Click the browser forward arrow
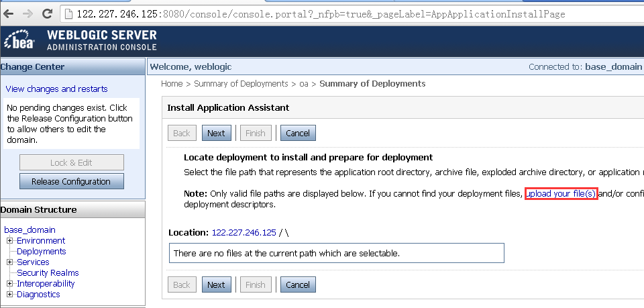This screenshot has height=308, width=644. click(x=28, y=14)
